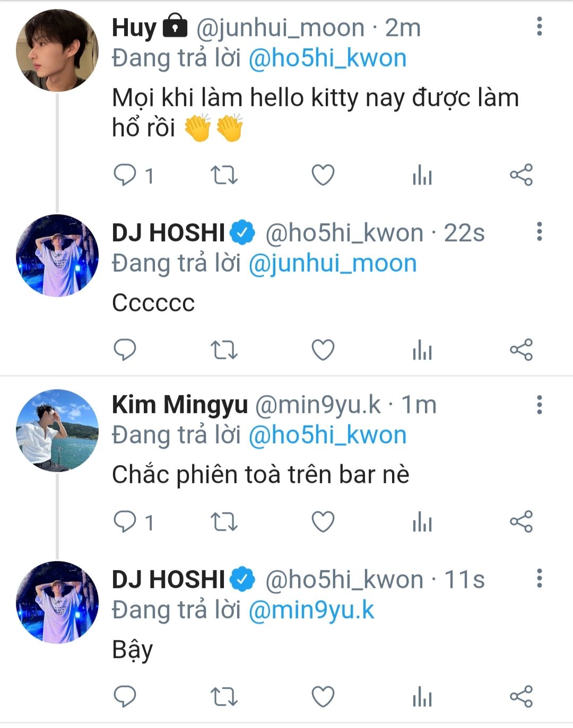This screenshot has height=728, width=573.
Task: Like DJ HOSHI's Bậy reply
Action: tap(323, 697)
